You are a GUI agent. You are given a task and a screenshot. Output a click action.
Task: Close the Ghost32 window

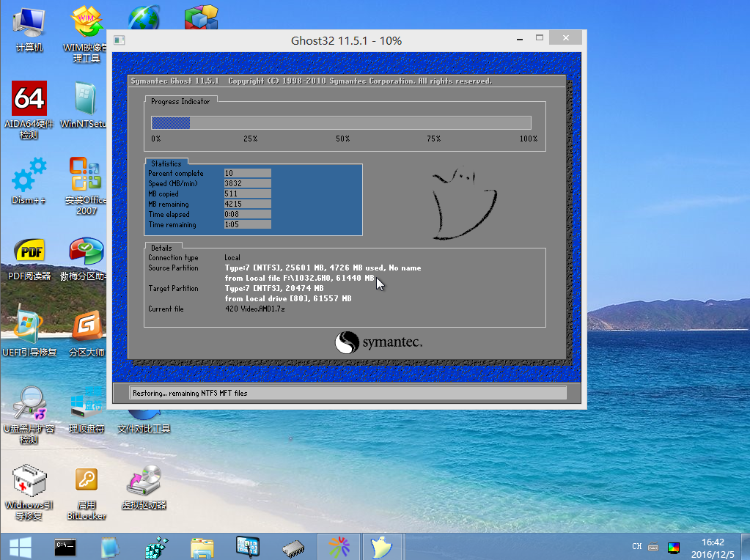(x=566, y=38)
